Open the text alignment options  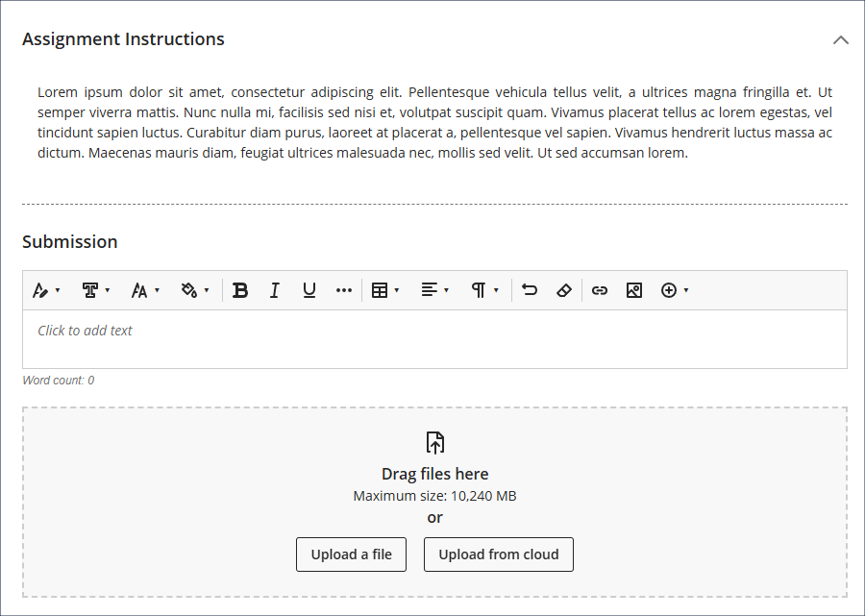434,290
